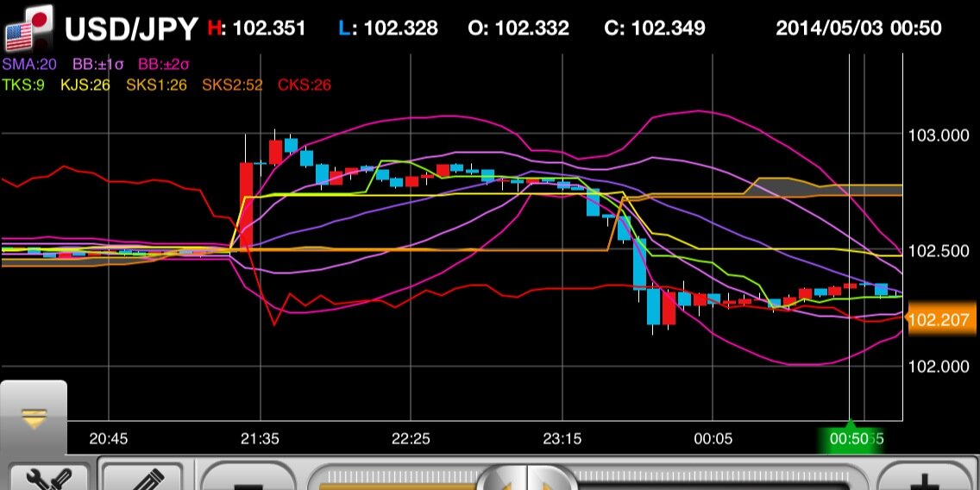Screen dimensions: 980x490
Task: Select the BB:±1σ indicator label
Action: pos(97,65)
